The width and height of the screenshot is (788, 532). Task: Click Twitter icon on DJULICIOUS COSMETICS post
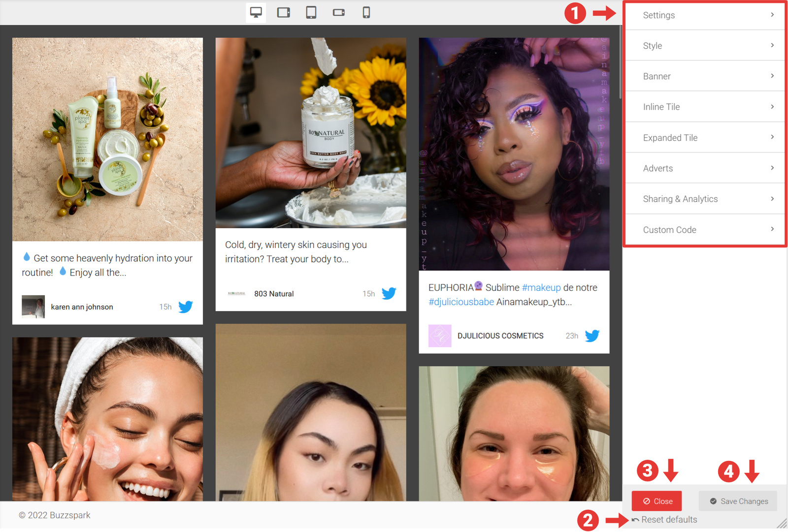[592, 336]
